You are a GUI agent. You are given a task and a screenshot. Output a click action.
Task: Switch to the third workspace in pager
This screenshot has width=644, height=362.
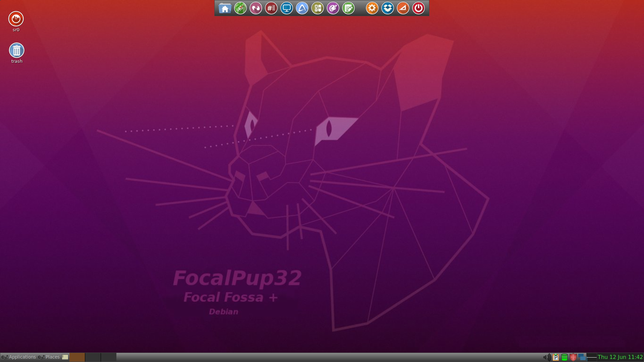[x=109, y=357]
